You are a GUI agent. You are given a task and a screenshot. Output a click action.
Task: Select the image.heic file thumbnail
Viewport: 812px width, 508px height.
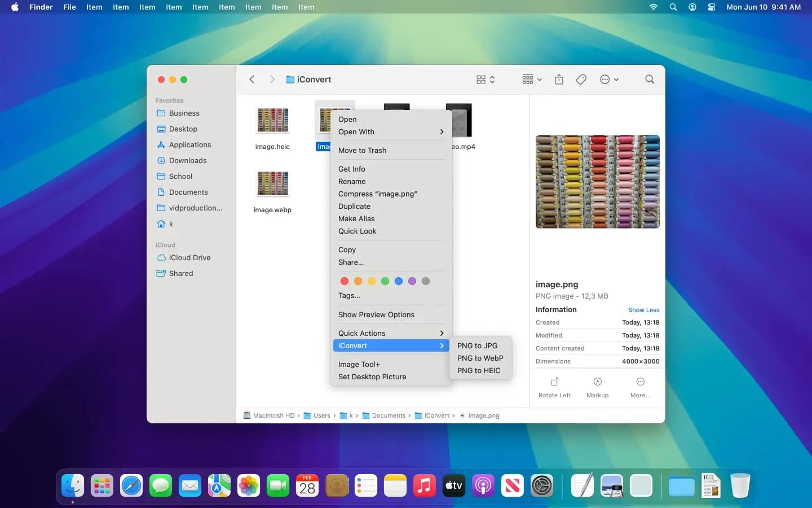pos(273,120)
